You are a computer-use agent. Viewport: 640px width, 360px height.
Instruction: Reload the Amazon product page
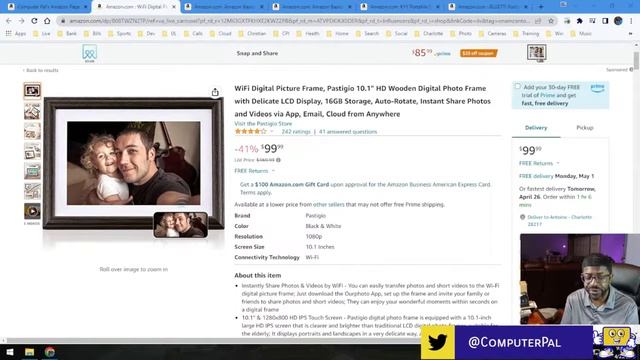34,21
